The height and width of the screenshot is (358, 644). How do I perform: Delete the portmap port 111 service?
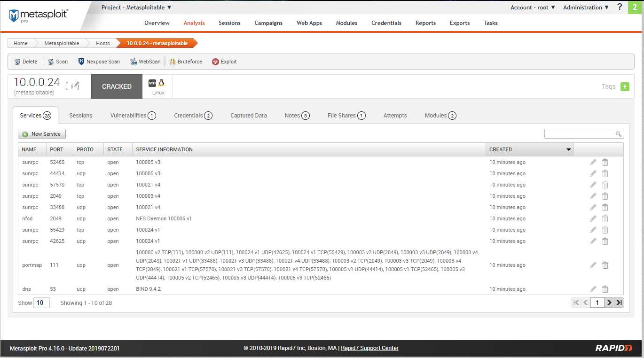point(605,265)
